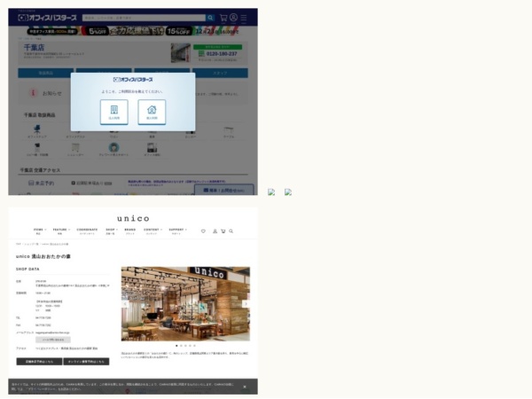Open the お問合せ mail contact button

(x=224, y=190)
